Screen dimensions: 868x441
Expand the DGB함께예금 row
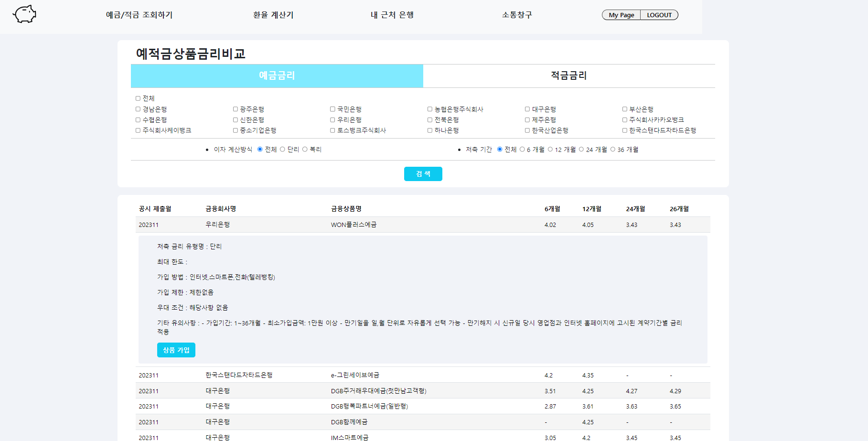point(423,422)
